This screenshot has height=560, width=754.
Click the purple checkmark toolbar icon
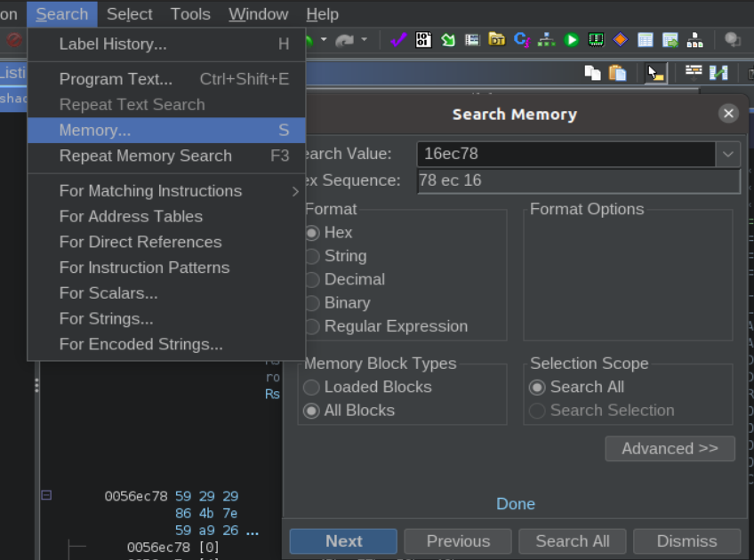pos(398,39)
